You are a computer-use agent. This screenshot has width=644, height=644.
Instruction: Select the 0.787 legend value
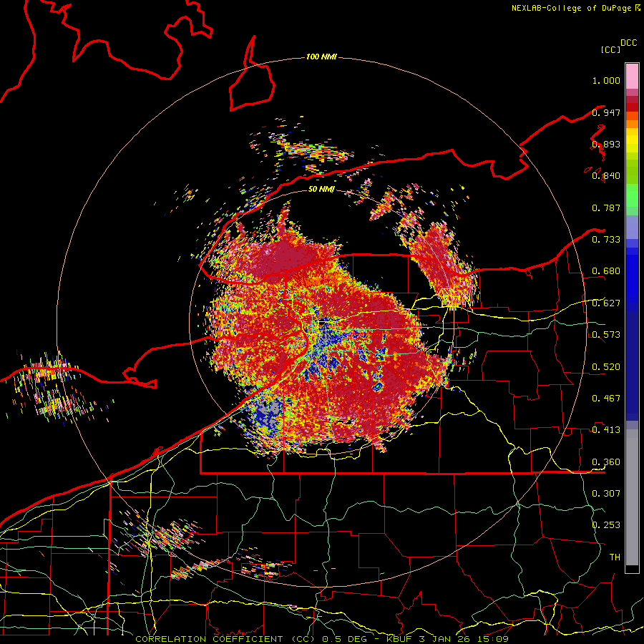[x=606, y=208]
